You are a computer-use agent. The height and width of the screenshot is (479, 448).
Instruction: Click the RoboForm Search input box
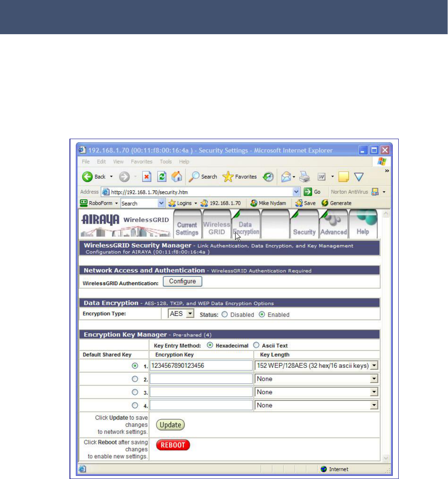tap(139, 203)
